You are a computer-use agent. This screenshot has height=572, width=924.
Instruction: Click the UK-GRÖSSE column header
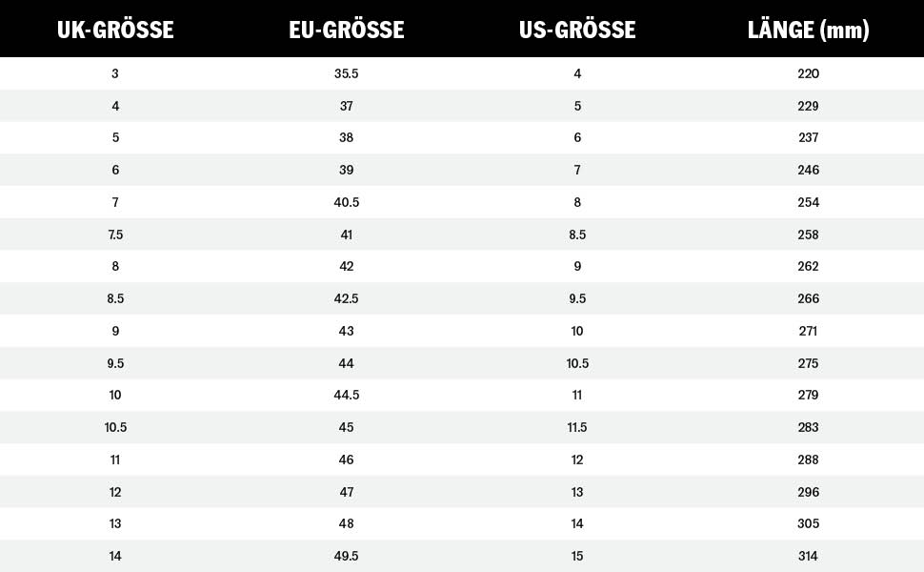pos(115,30)
